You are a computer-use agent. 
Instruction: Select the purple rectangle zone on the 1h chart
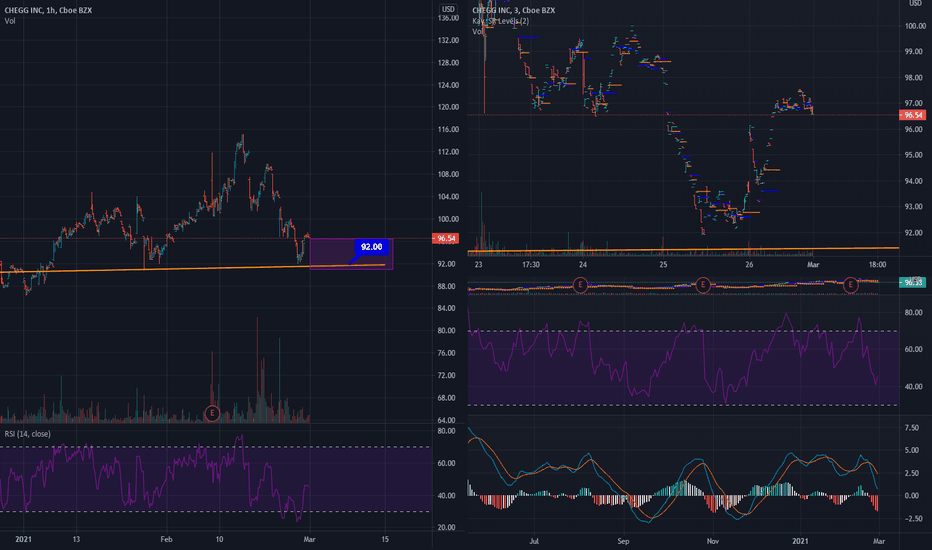coord(351,254)
